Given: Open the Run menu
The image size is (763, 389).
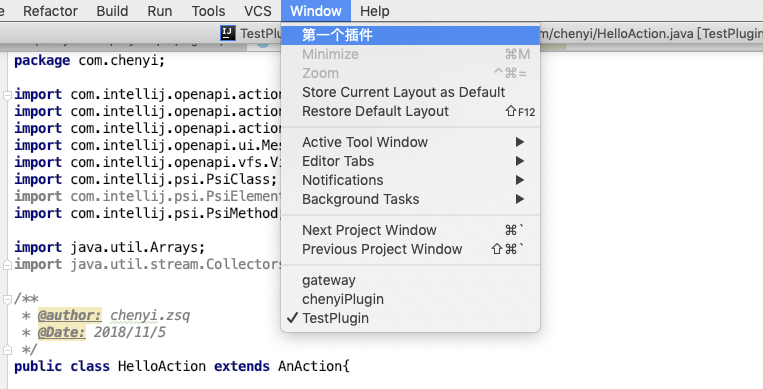Looking at the screenshot, I should 160,11.
